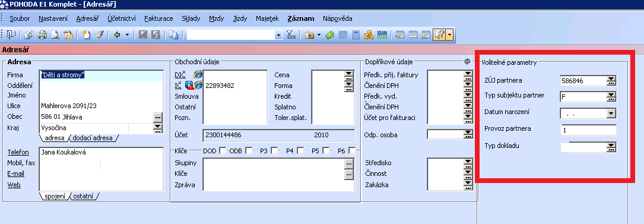The height and width of the screenshot is (224, 644).
Task: Click the green banknote toolbar icon
Action: coord(330,35)
